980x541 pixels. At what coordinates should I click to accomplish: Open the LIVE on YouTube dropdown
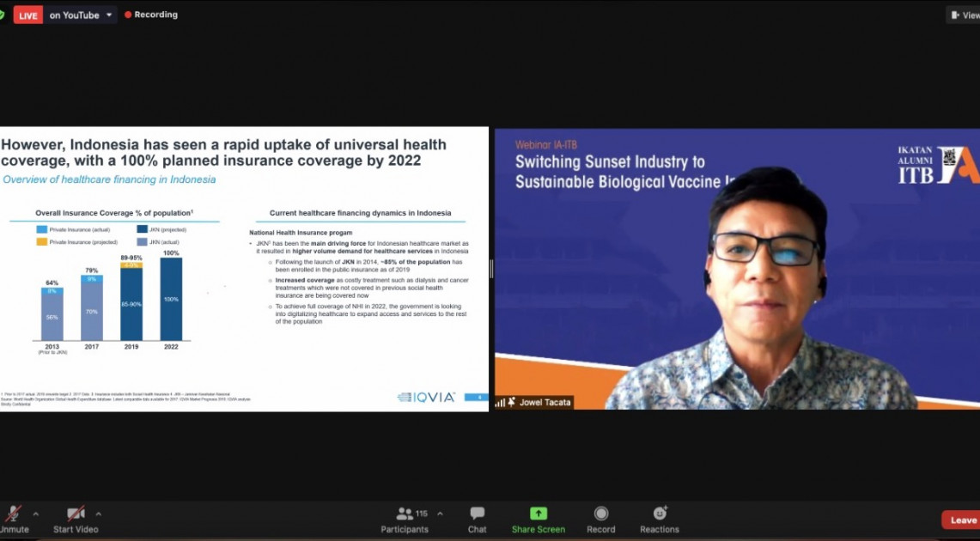(110, 15)
